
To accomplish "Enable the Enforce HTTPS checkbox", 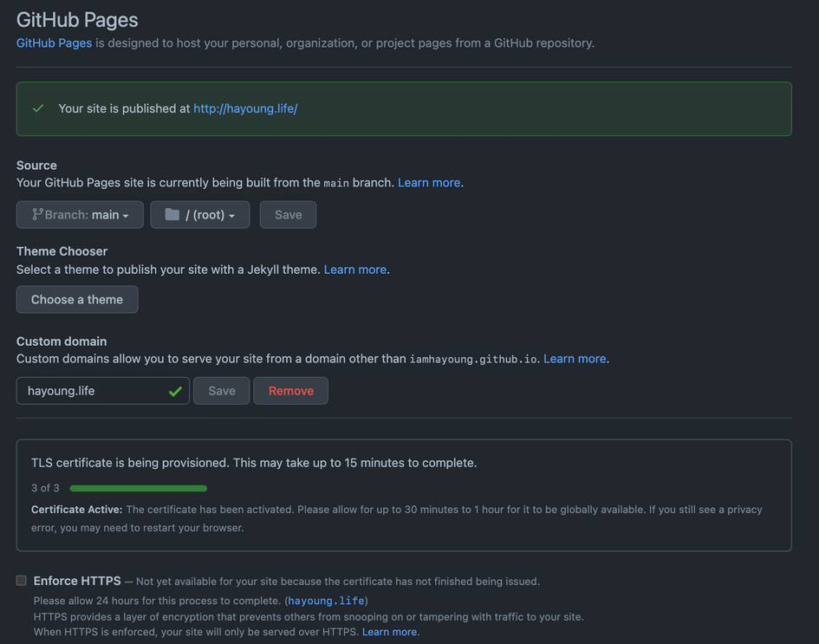I will 21,580.
